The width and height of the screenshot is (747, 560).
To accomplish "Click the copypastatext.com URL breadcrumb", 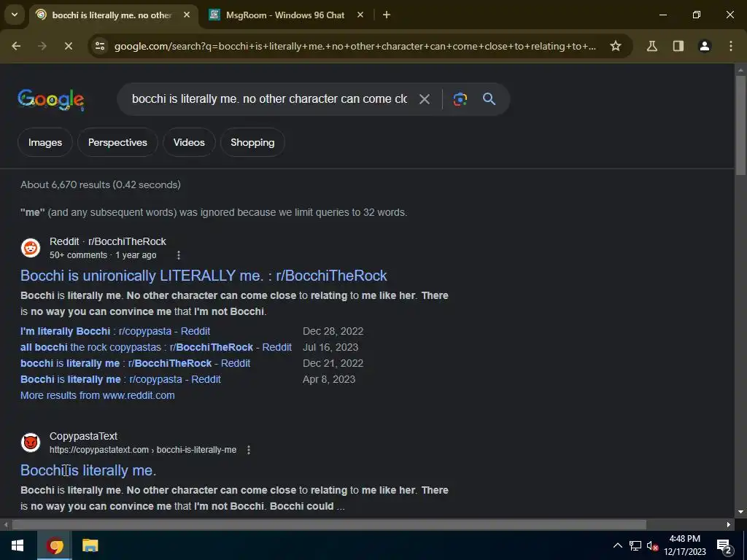I will [x=143, y=450].
